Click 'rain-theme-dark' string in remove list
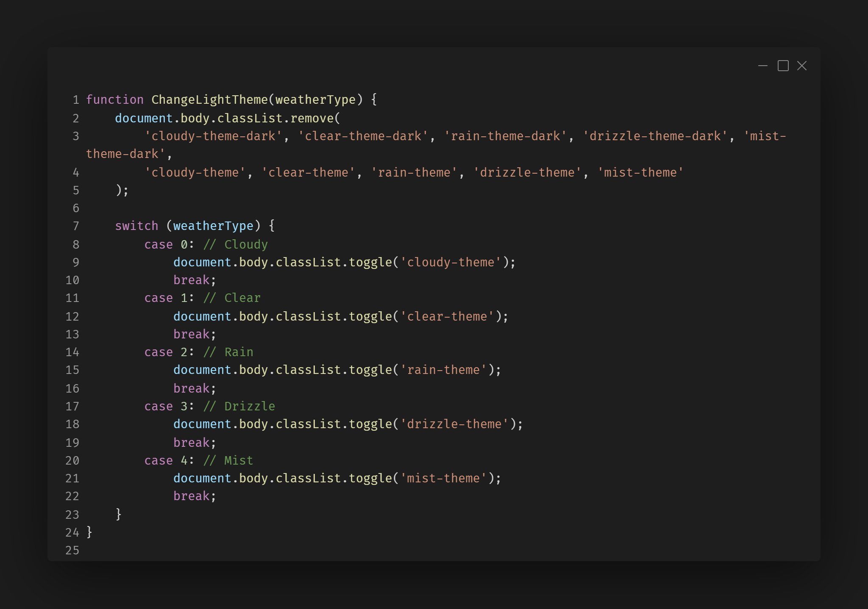 click(505, 136)
